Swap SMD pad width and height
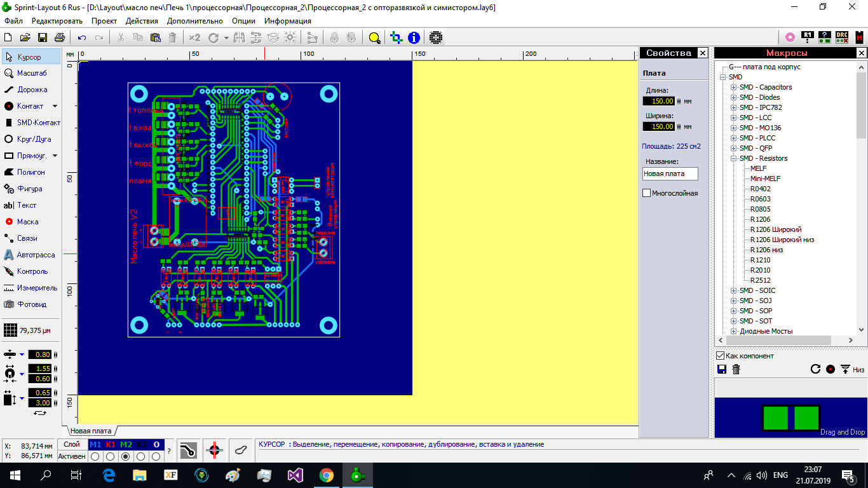This screenshot has width=868, height=488. (40, 413)
